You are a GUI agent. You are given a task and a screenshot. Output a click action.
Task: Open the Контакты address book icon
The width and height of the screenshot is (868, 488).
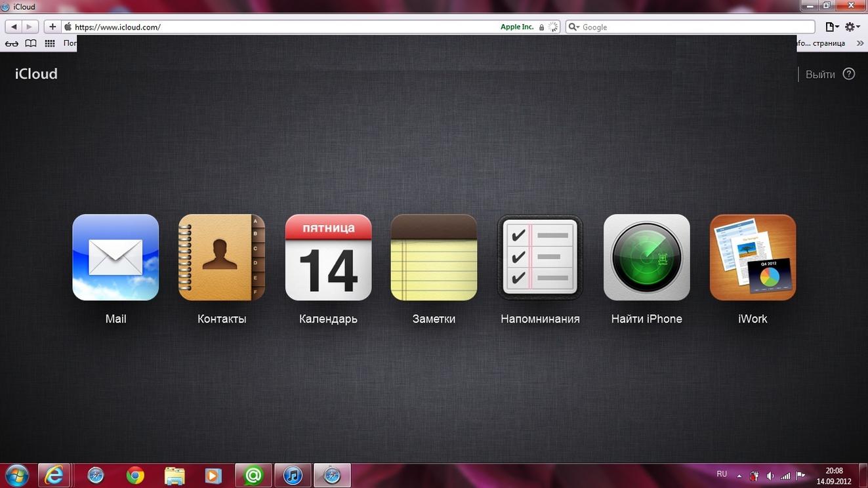[x=222, y=257]
